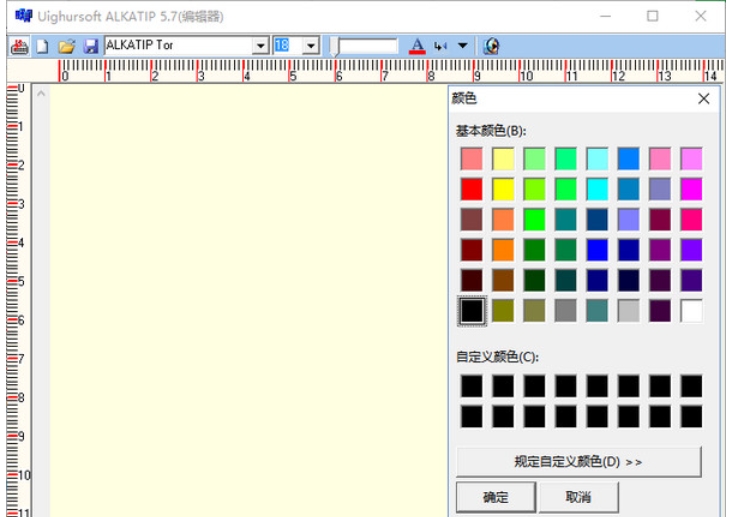This screenshot has height=517, width=729.
Task: Pick the pure blue swatch in fourth row
Action: 597,250
